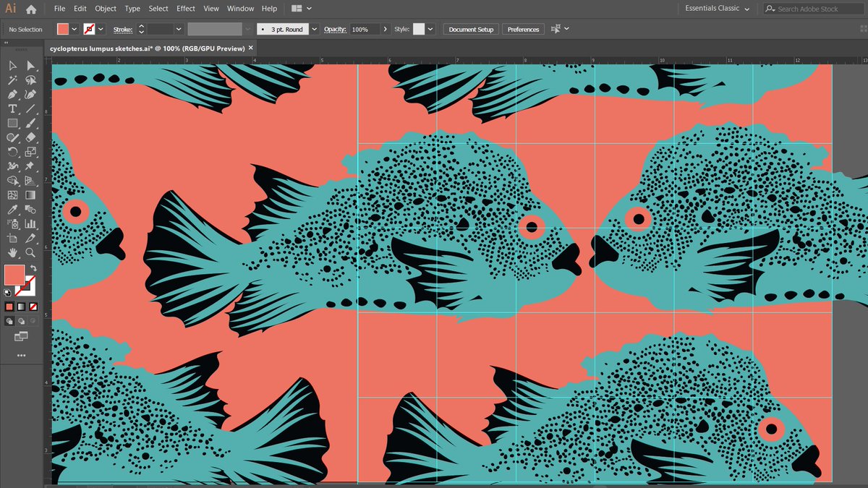The width and height of the screenshot is (868, 488).
Task: Enable Draw Normal mode
Action: (9, 320)
